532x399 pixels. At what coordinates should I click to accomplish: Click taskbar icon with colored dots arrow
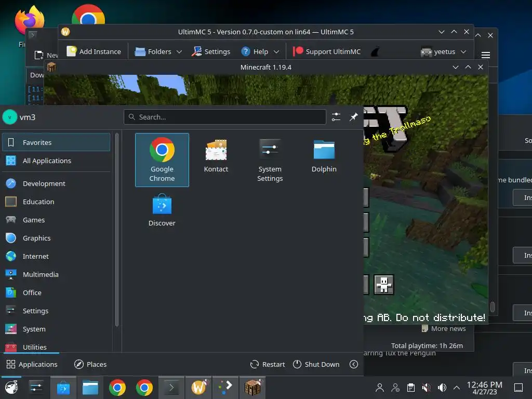[x=225, y=388]
